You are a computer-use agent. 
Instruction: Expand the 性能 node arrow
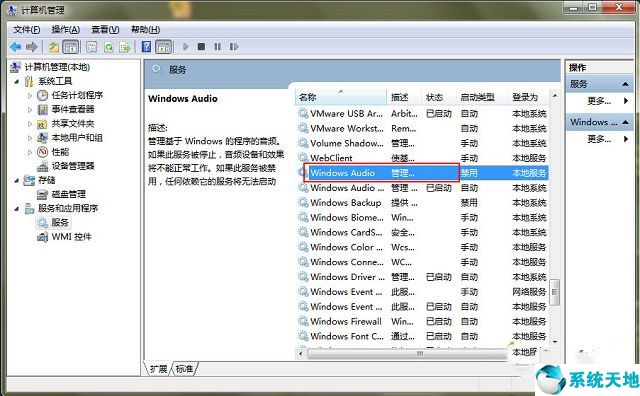pyautogui.click(x=29, y=152)
